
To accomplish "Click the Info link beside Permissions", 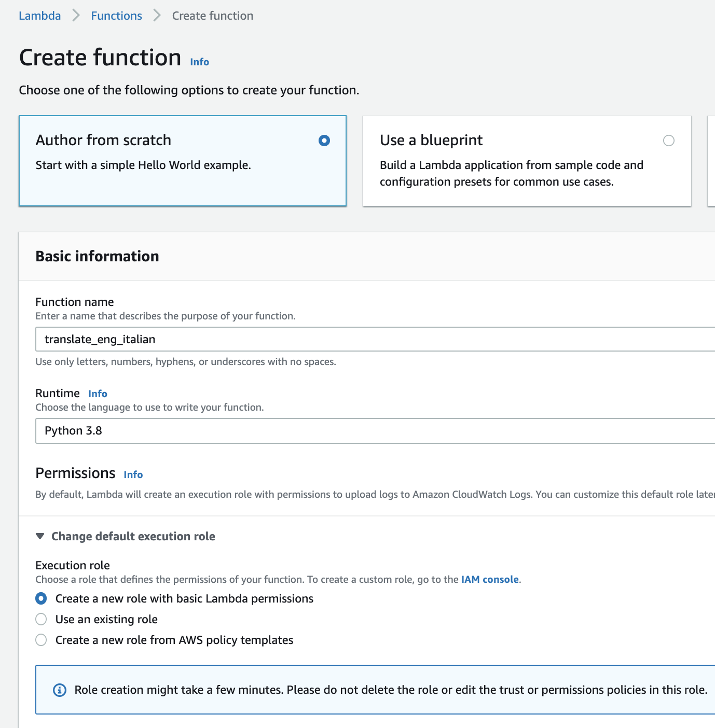I will 133,474.
